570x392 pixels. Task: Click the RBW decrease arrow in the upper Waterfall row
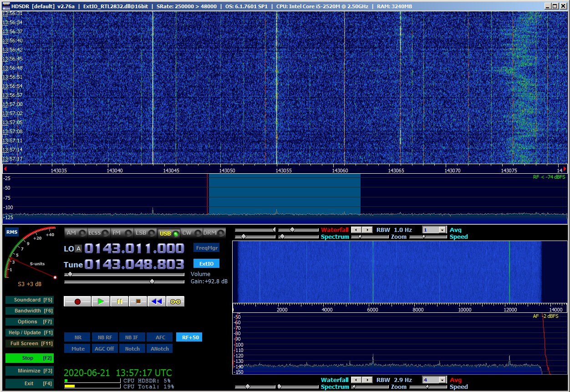point(356,230)
